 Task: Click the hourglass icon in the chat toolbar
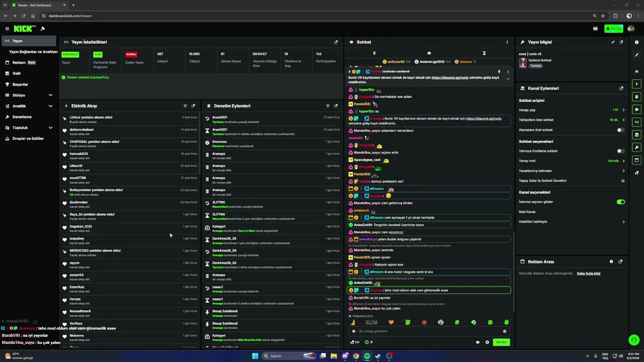[x=484, y=53]
